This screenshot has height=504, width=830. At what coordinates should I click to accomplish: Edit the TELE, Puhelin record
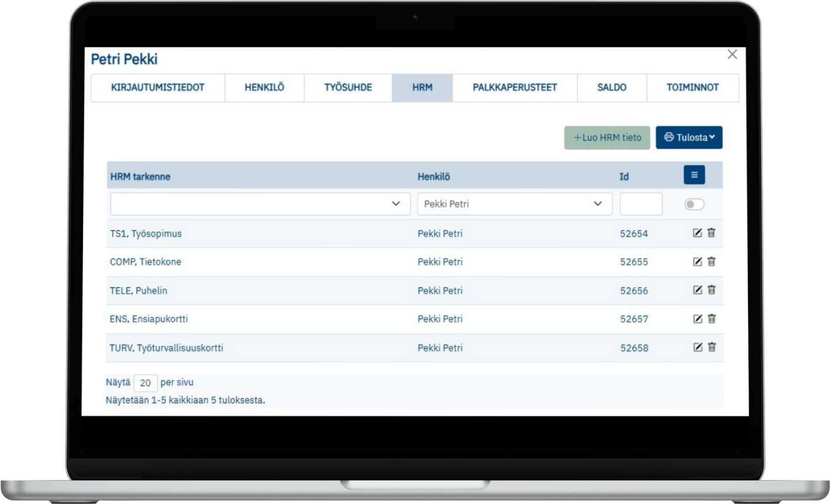[x=697, y=290]
